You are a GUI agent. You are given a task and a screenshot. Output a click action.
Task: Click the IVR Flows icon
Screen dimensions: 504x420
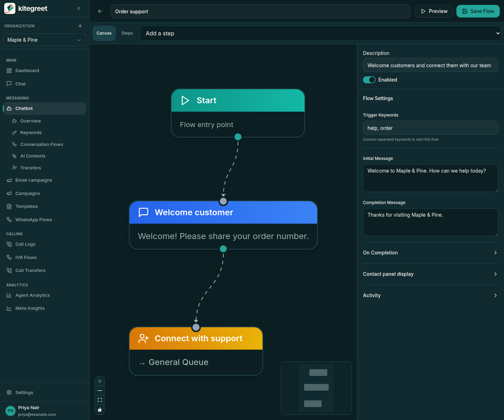click(x=9, y=258)
